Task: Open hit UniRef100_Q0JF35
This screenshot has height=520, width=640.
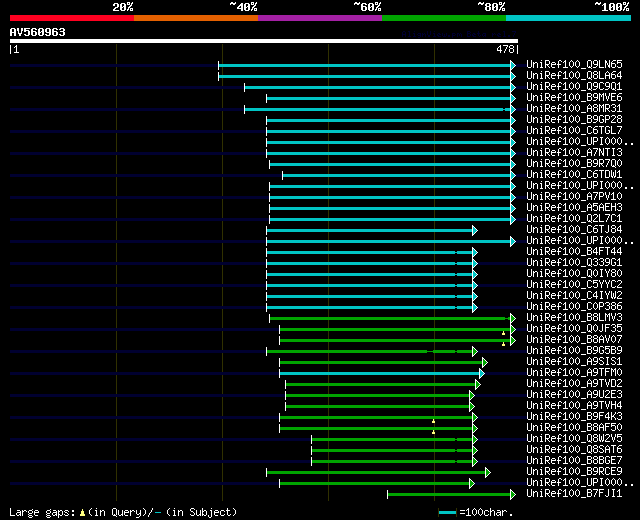Action: click(x=574, y=329)
